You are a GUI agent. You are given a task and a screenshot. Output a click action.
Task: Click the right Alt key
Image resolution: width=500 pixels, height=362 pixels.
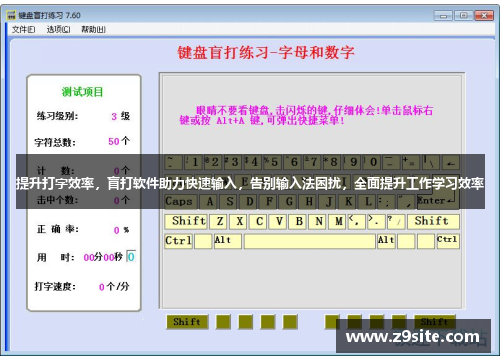pyautogui.click(x=386, y=241)
